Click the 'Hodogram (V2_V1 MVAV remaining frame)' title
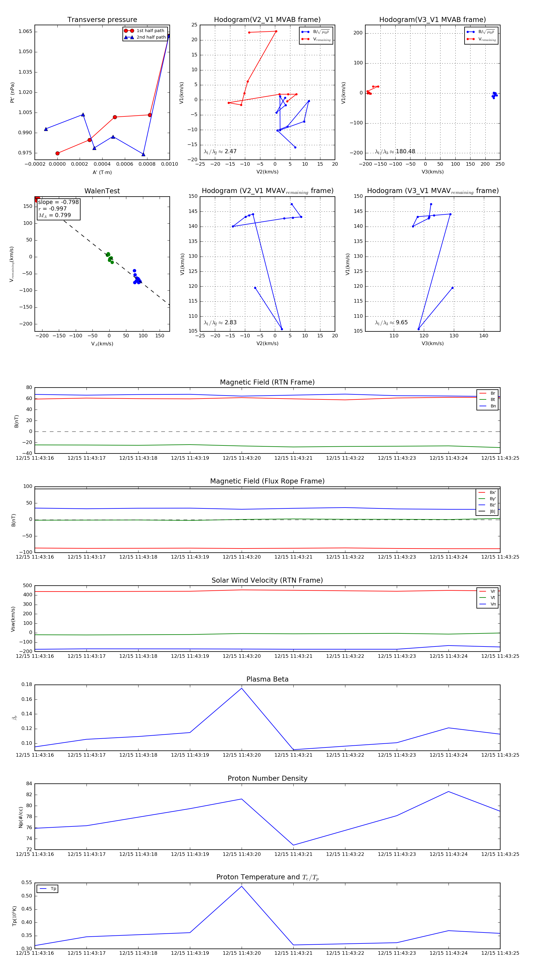The image size is (535, 980). 267,191
